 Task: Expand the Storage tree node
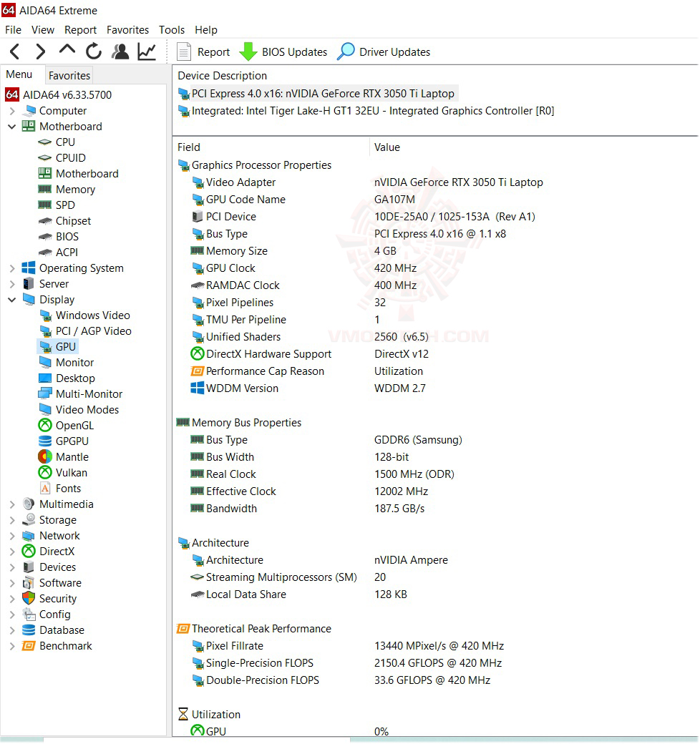coord(12,520)
